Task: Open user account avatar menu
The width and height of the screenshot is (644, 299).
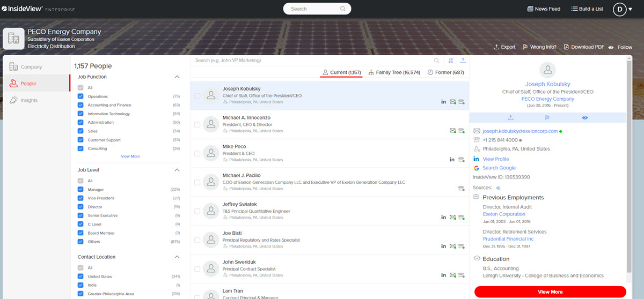Action: click(619, 9)
